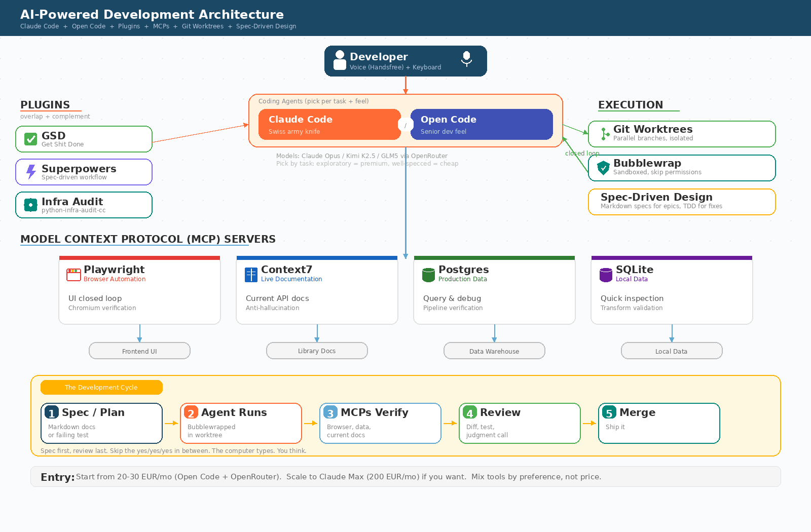Click the number 2 badge beside Agent Runs
Viewport: 811px width, 532px height.
click(x=191, y=412)
